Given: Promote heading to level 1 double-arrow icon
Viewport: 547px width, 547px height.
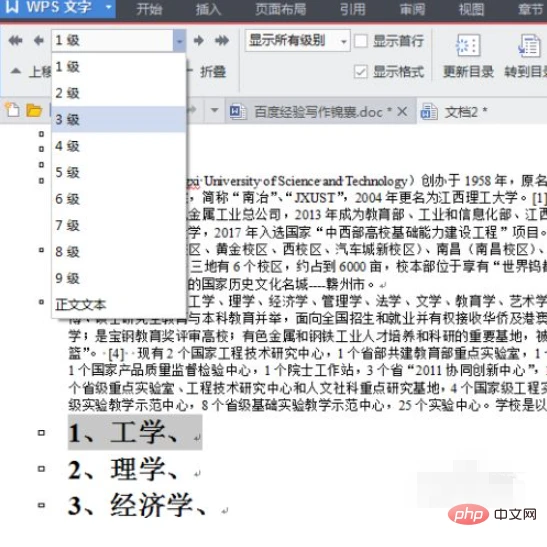Looking at the screenshot, I should 15,40.
